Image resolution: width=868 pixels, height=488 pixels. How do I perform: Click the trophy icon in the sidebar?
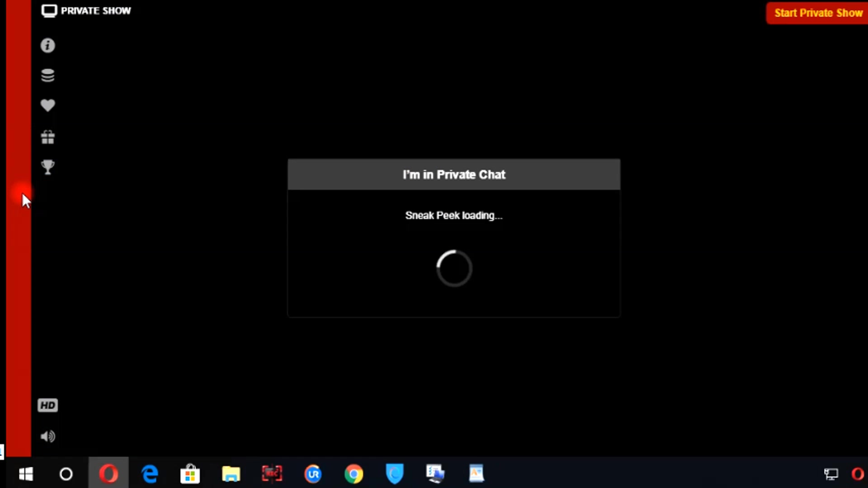coord(47,167)
